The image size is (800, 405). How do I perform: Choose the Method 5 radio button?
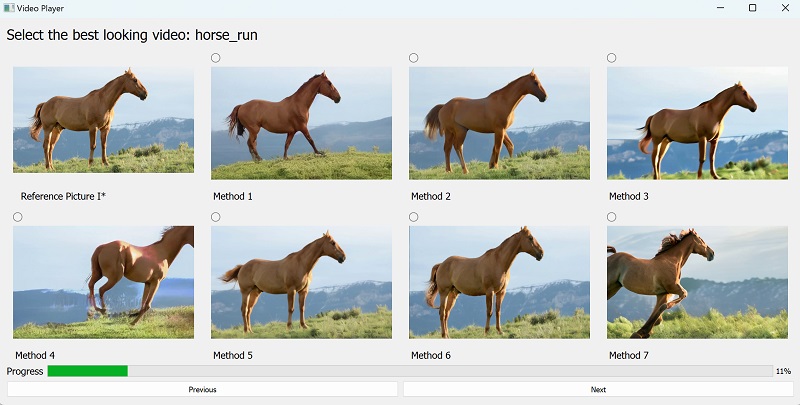click(x=216, y=217)
